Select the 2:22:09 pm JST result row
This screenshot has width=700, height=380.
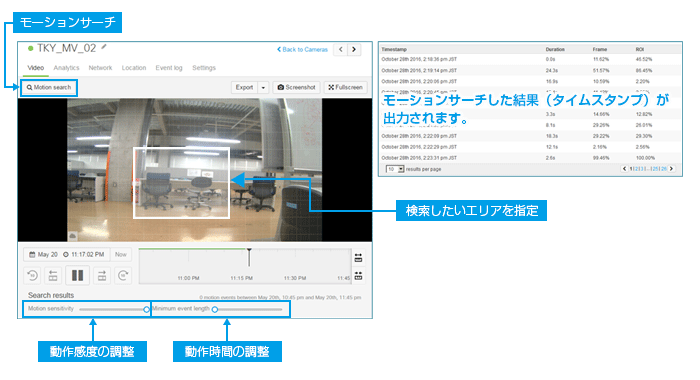530,136
